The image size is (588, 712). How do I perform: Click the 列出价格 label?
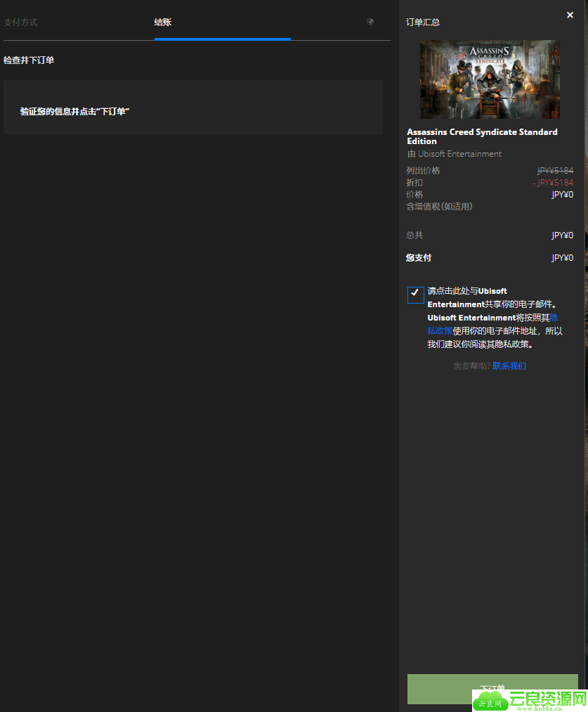(x=423, y=171)
